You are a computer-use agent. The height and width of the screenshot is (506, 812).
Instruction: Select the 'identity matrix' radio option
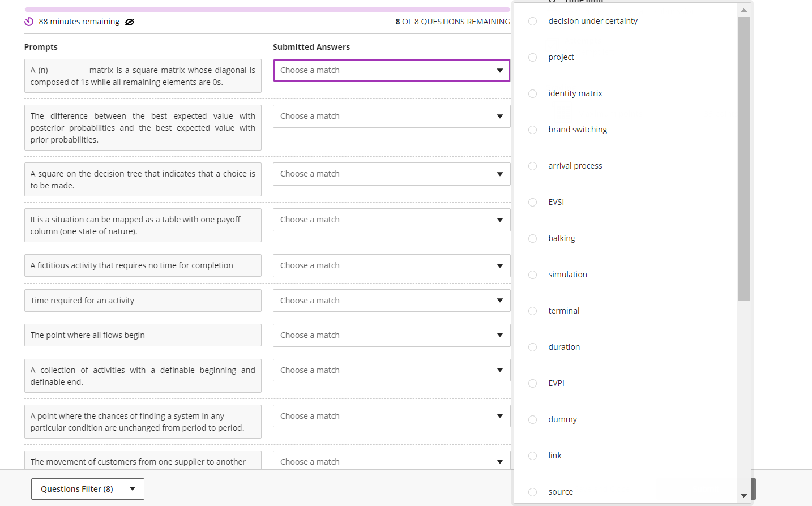coord(532,93)
